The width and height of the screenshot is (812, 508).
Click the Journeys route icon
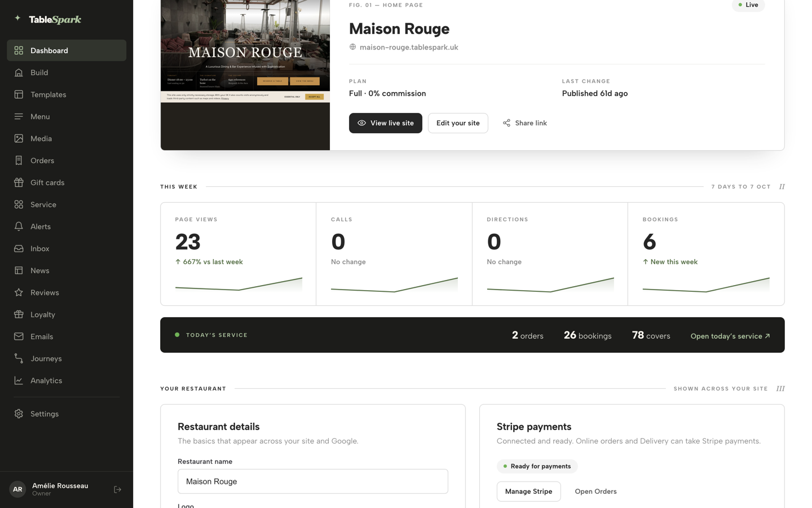[19, 359]
